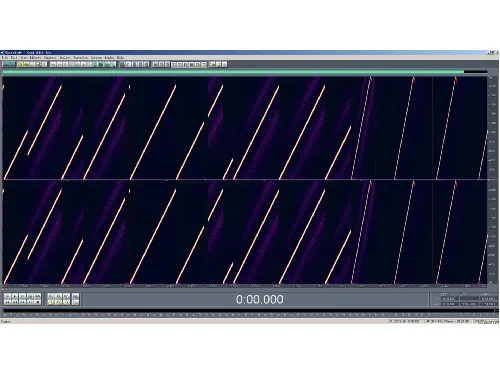Click the large 0:00.000 time display

(260, 299)
